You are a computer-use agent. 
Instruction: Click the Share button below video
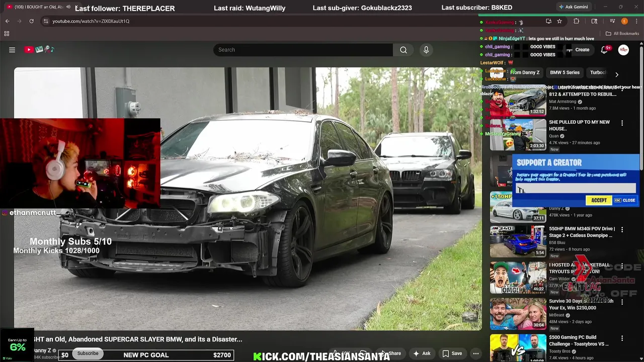point(390,353)
